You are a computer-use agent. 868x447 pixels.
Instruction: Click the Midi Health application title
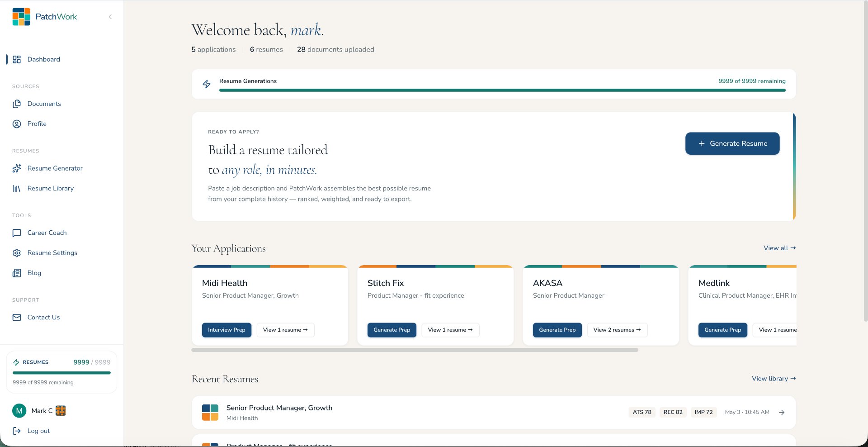pyautogui.click(x=225, y=283)
